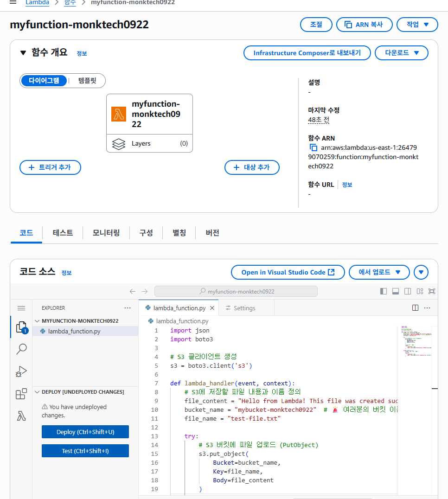This screenshot has width=448, height=499.
Task: Click the code minimap
Action: click(x=416, y=341)
